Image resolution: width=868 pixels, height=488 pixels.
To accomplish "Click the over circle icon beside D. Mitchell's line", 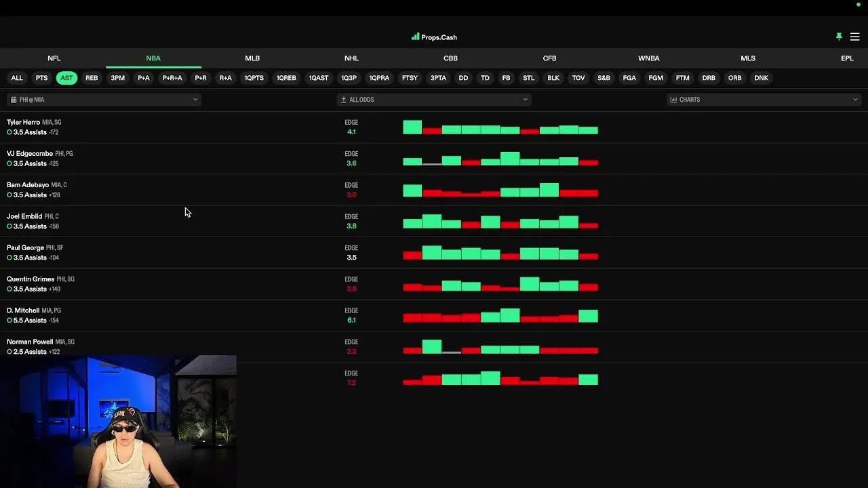I will click(9, 321).
